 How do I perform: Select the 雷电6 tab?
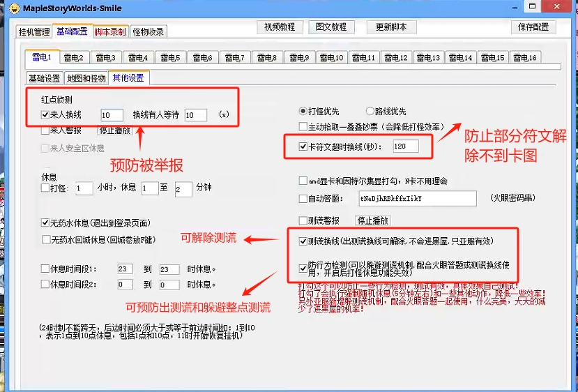pyautogui.click(x=202, y=57)
